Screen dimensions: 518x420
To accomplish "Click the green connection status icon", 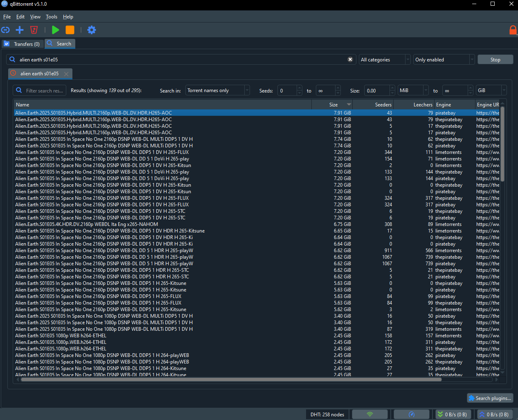I will tap(370, 414).
